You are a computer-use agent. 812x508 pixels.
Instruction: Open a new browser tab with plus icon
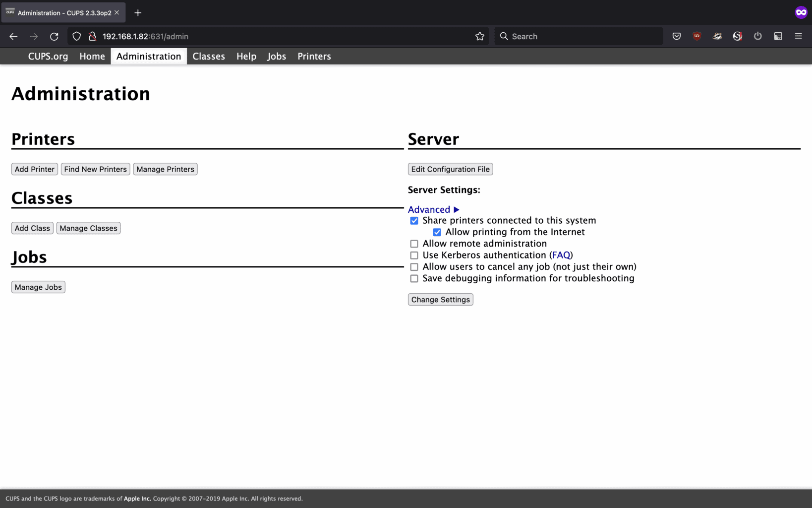click(x=138, y=13)
